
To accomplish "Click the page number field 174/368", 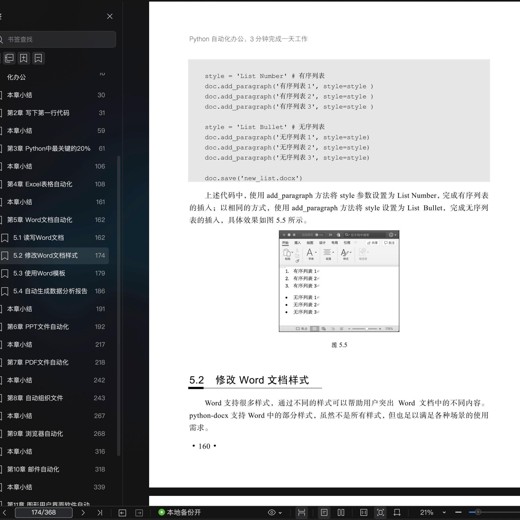I will tap(44, 512).
